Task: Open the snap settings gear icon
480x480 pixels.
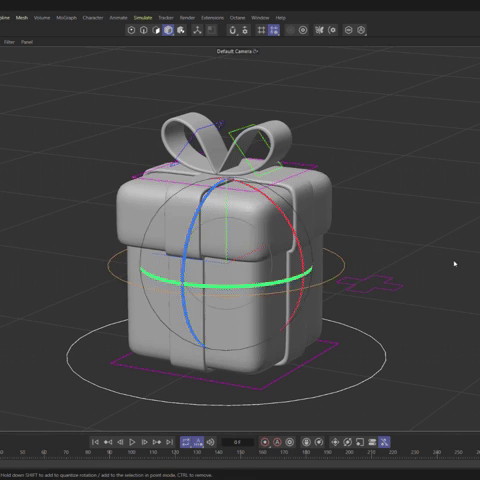Action: coord(245,30)
